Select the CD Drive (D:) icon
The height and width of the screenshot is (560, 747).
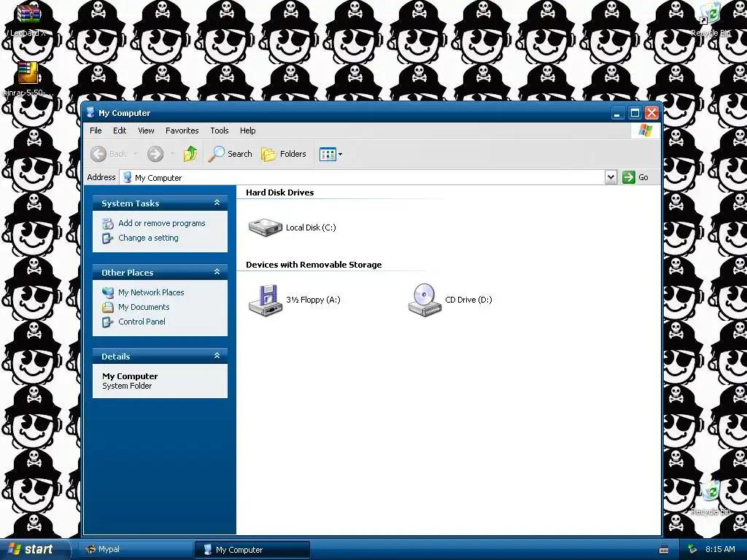pyautogui.click(x=425, y=300)
